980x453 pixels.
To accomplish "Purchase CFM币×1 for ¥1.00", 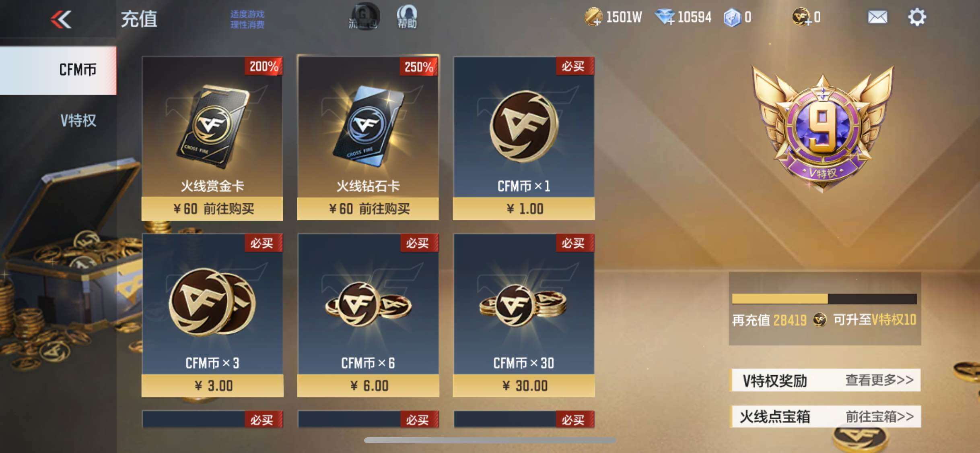I will point(524,209).
